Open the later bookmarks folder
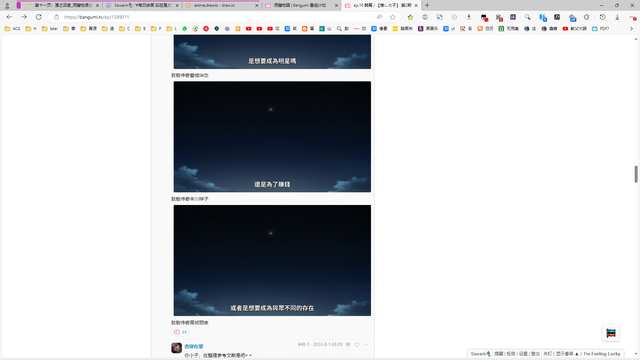This screenshot has width=640, height=360. click(50, 29)
